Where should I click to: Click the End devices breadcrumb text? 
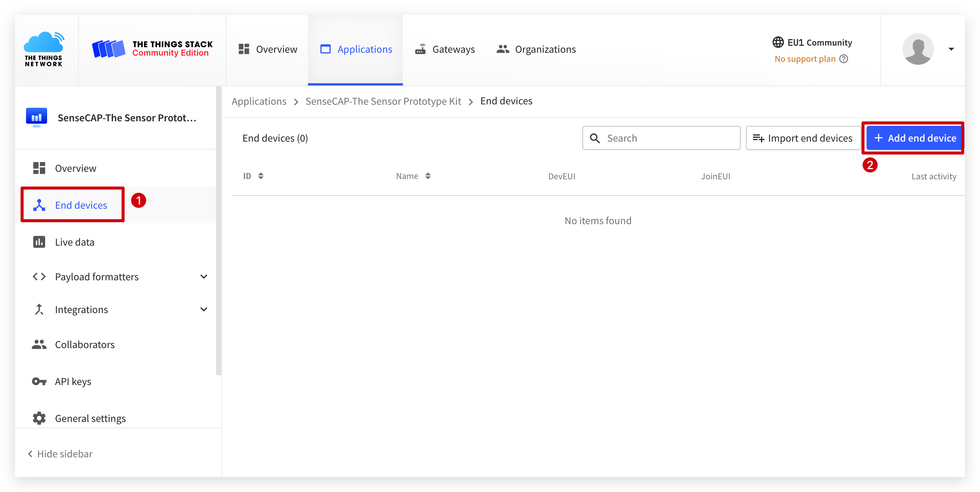coord(506,101)
